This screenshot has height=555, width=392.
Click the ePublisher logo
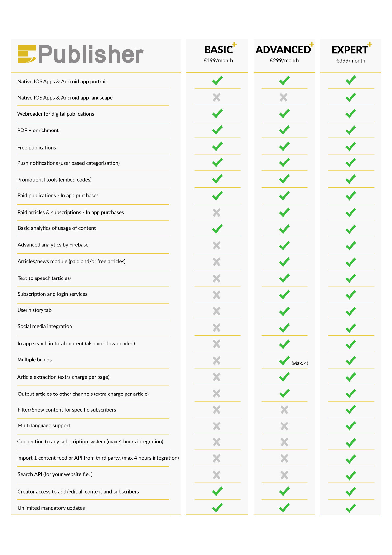coord(81,54)
